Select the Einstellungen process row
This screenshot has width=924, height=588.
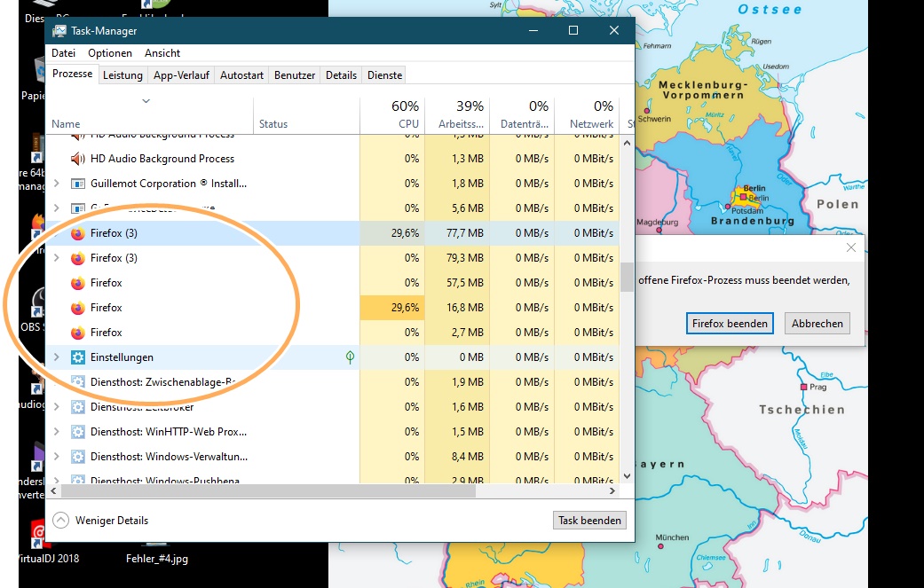pyautogui.click(x=332, y=357)
